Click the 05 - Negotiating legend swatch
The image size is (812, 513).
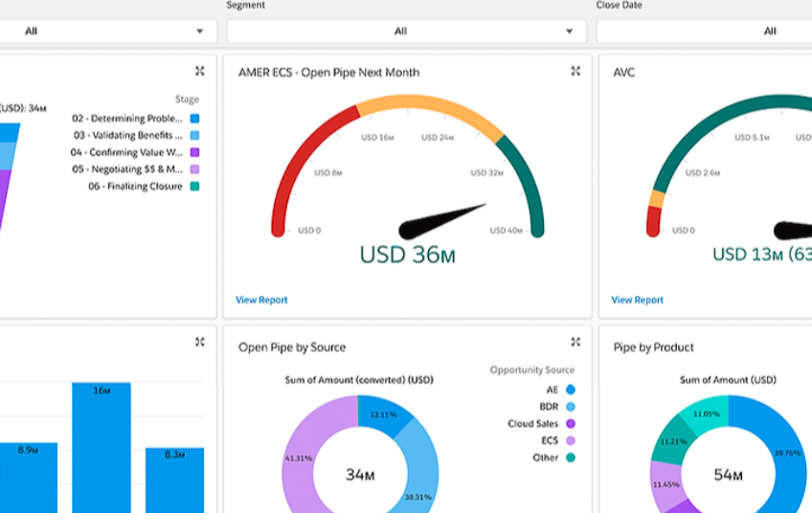(x=194, y=169)
